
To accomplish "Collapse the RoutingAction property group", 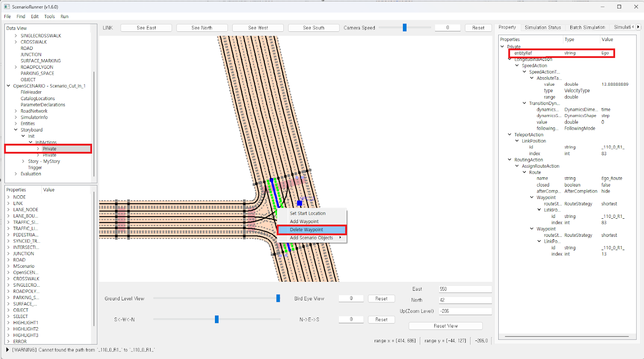I will click(510, 160).
